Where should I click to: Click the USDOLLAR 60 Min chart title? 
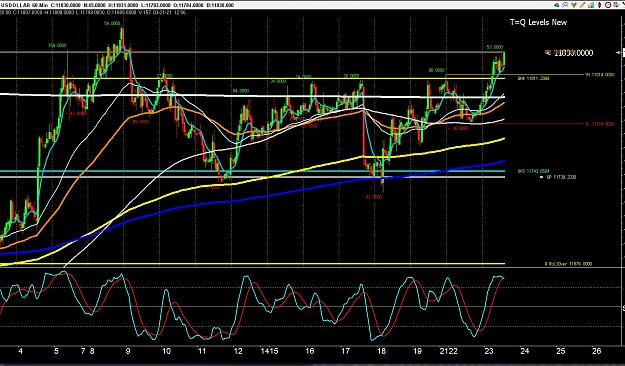(x=25, y=5)
